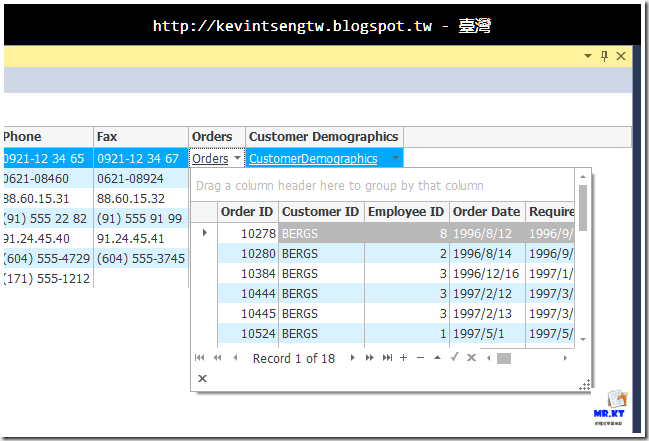Click fax cell 91.24.45.41
Screen dimensions: 649x441
[x=141, y=239]
